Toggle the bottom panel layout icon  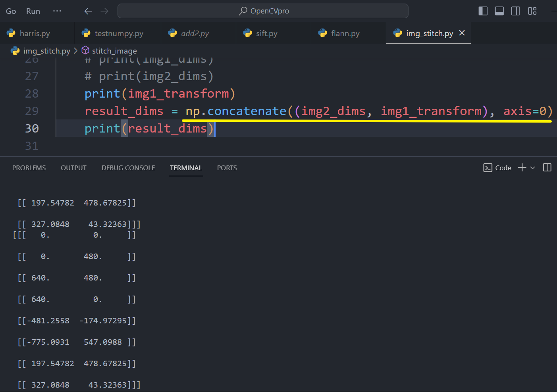pos(499,11)
